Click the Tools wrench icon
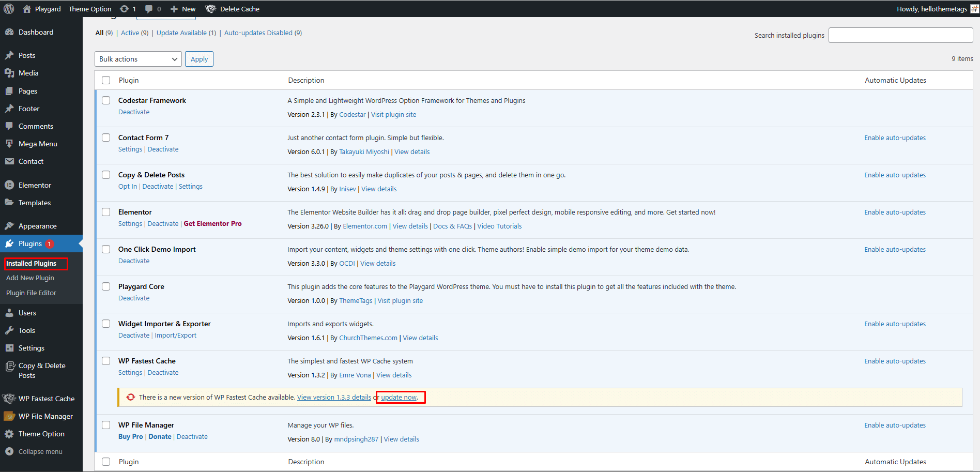This screenshot has height=472, width=980. point(9,330)
